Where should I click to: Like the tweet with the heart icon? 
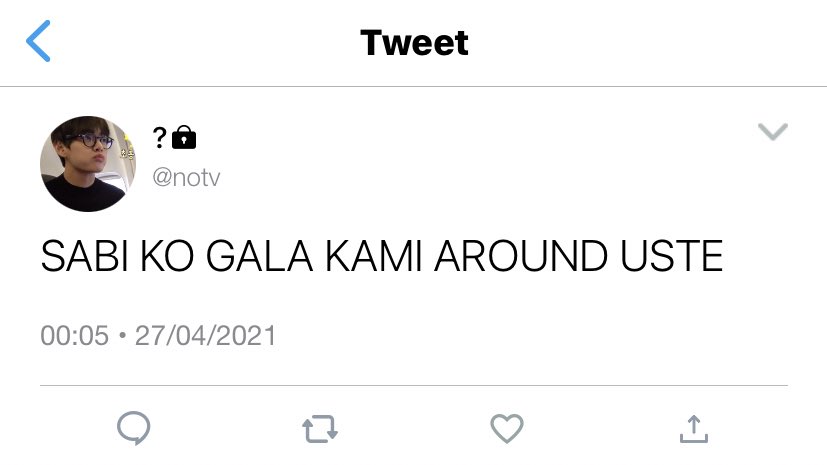click(507, 428)
